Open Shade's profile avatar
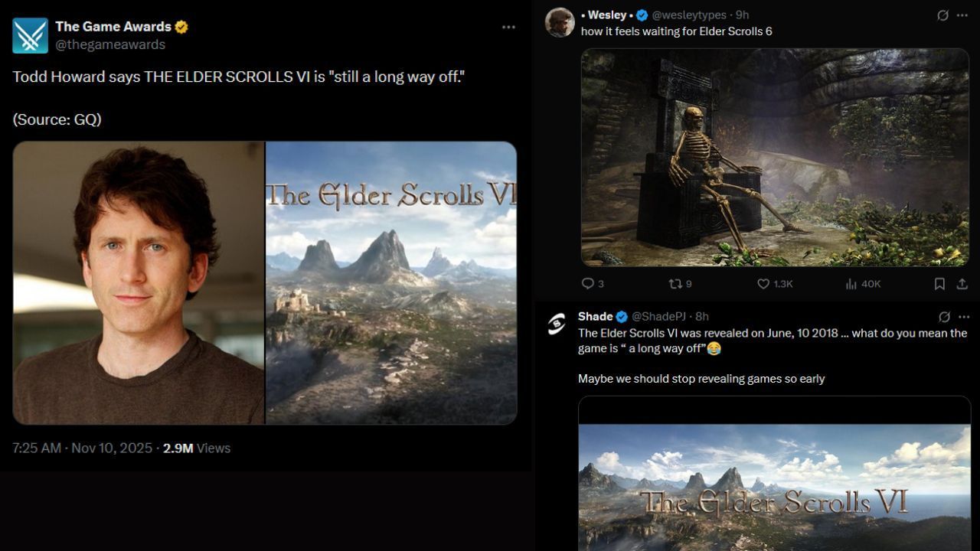Image resolution: width=980 pixels, height=551 pixels. [557, 324]
